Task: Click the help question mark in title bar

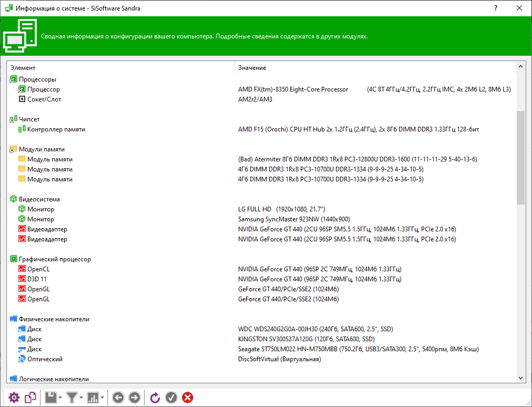Action: pos(496,8)
